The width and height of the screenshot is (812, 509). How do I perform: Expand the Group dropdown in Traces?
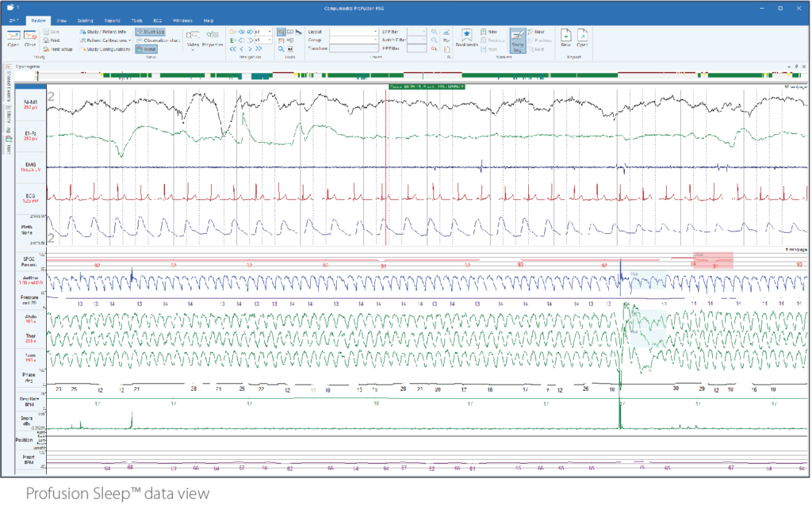pos(375,40)
